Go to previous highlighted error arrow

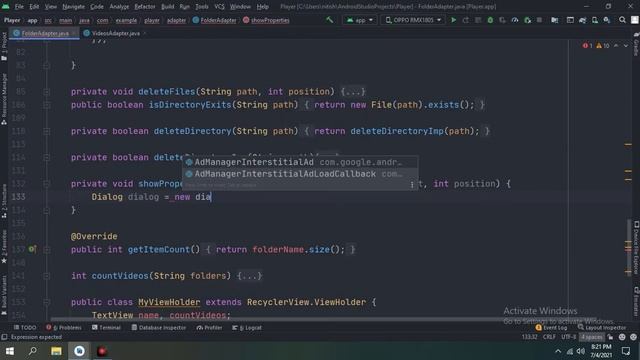click(x=616, y=46)
